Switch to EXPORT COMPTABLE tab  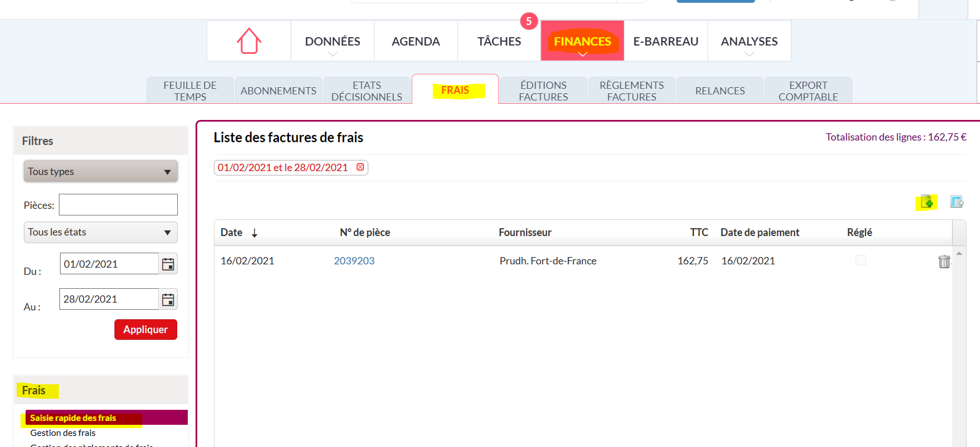808,91
